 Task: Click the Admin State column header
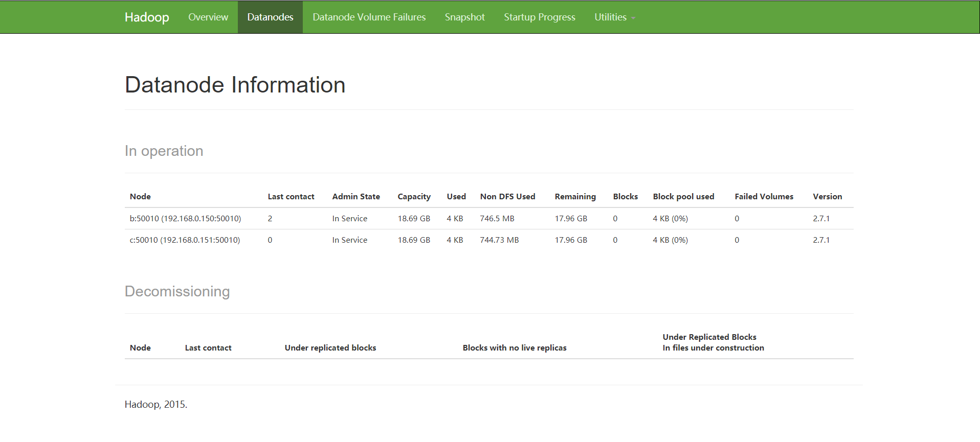[356, 196]
